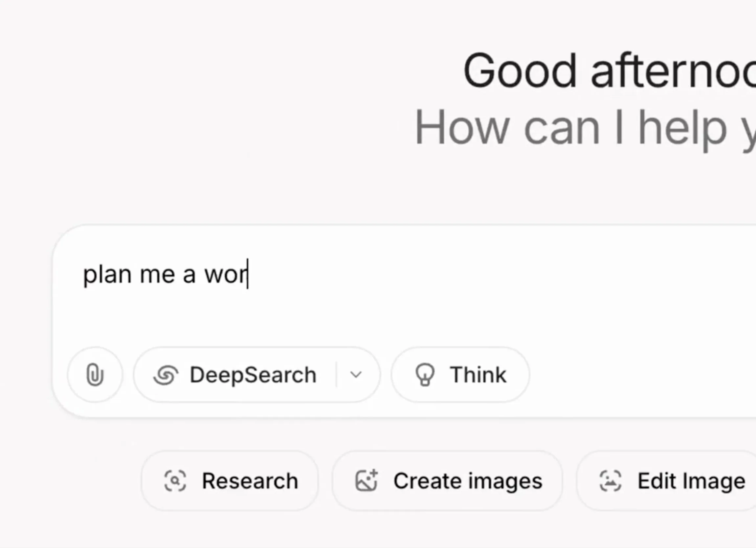
Task: Click the word 'me' in the prompt
Action: tap(157, 275)
